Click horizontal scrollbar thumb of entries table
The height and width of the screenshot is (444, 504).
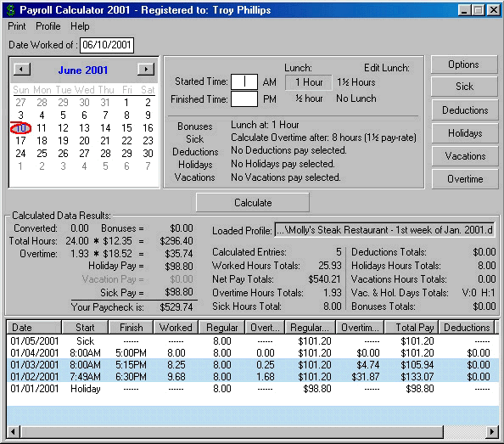[x=232, y=431]
